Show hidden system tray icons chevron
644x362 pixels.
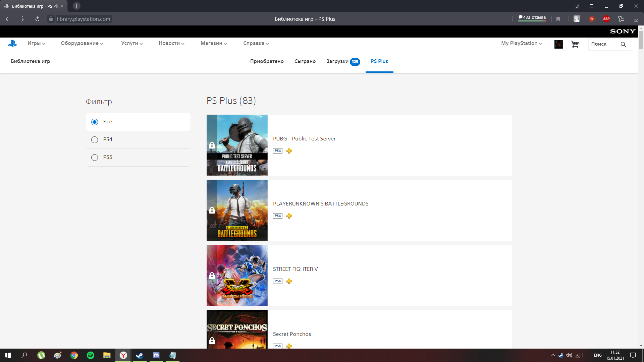tap(553, 355)
